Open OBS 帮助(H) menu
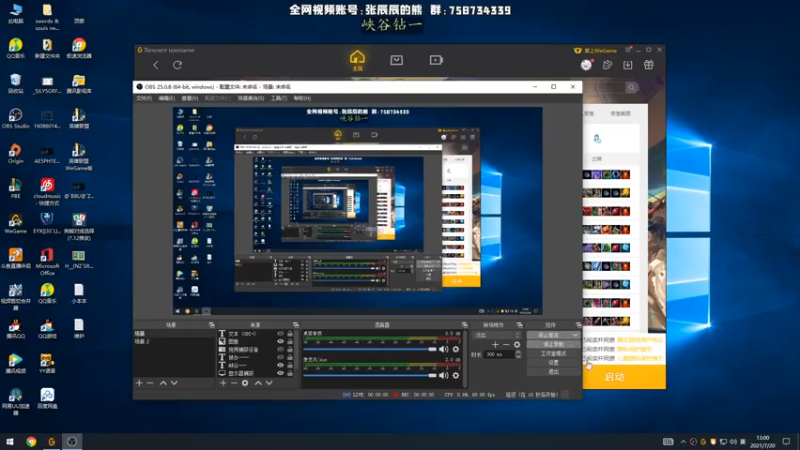The width and height of the screenshot is (800, 450). point(302,98)
